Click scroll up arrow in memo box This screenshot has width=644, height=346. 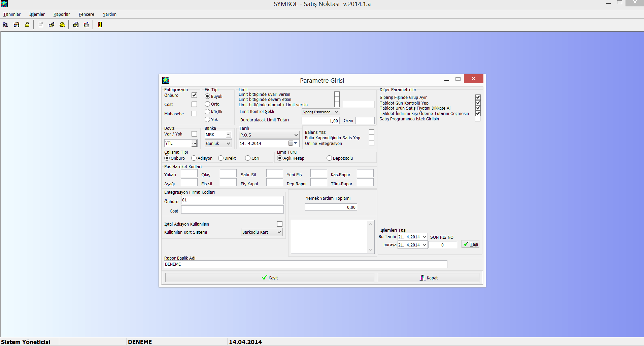click(371, 224)
